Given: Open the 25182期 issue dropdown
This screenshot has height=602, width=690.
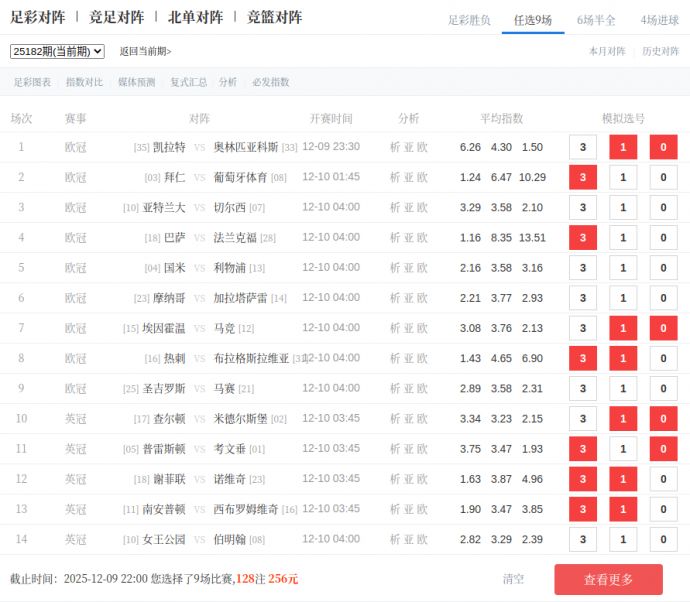Looking at the screenshot, I should click(57, 51).
